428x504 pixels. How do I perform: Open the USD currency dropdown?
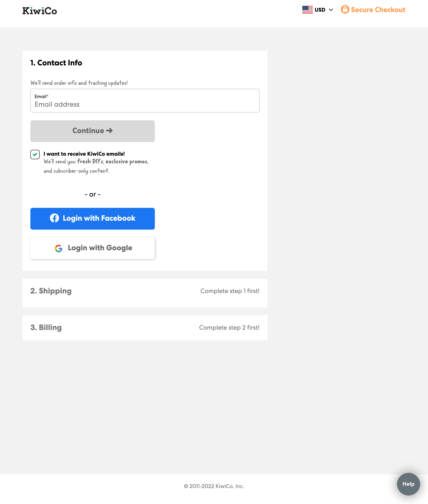(x=320, y=10)
